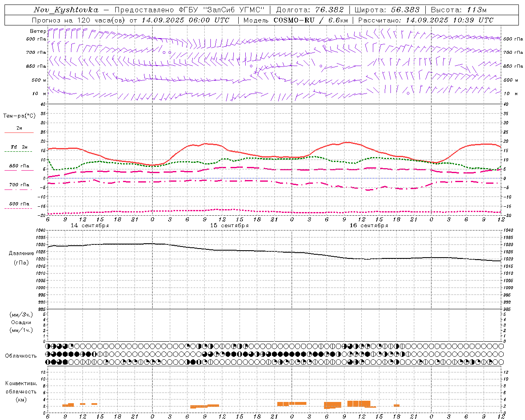Click the (мм/3ч.) precipitation unit label
Image resolution: width=525 pixels, height=420 pixels.
click(21, 315)
